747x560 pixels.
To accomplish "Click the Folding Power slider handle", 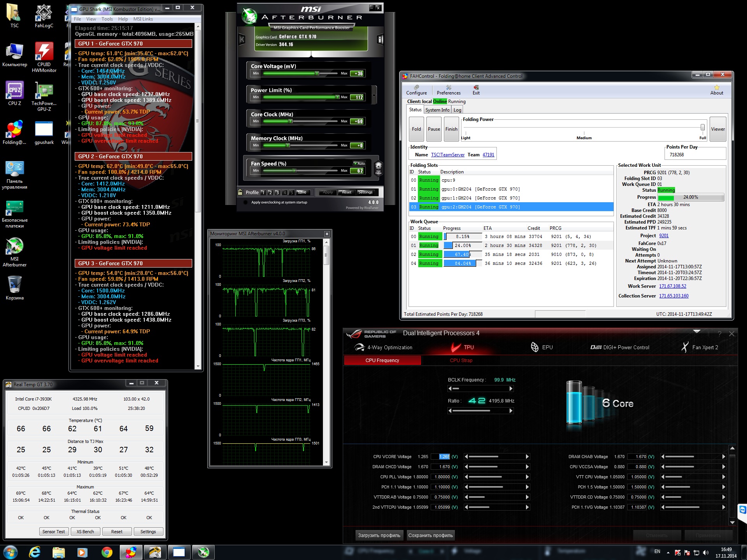I will (x=702, y=127).
